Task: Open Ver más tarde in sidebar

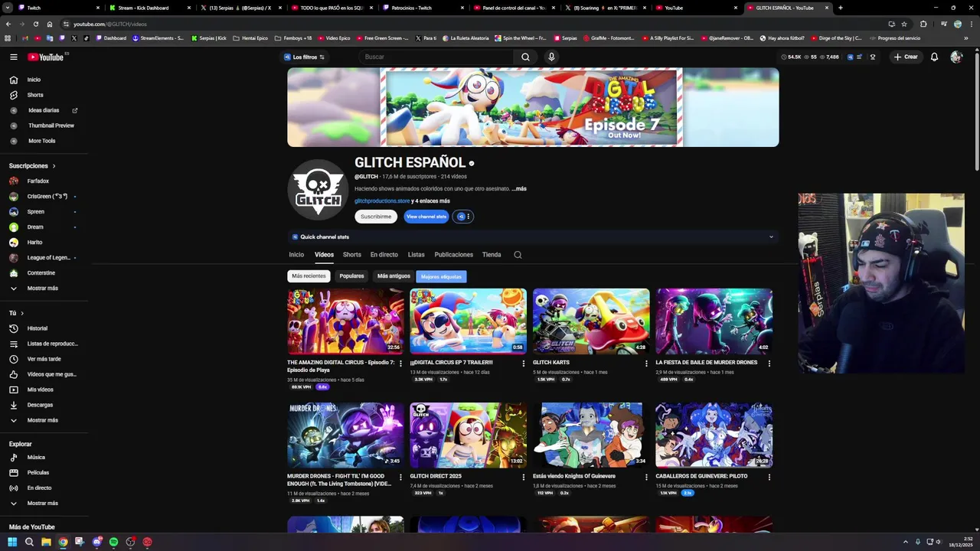Action: [44, 359]
